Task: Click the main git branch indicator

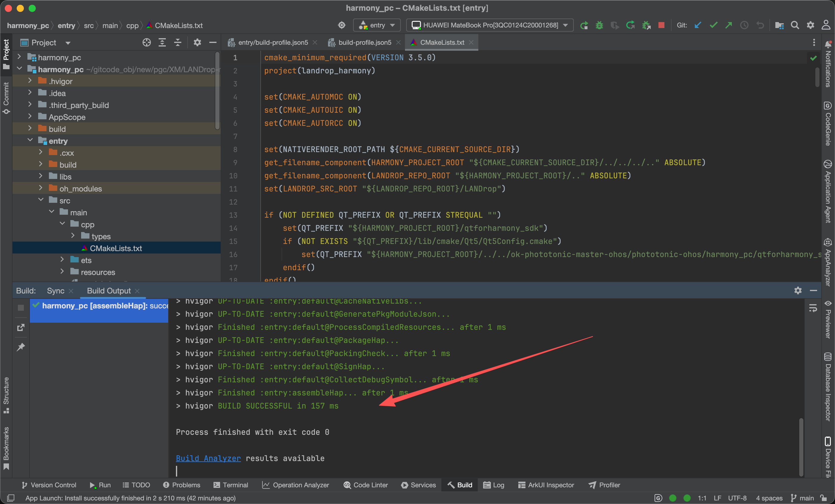Action: click(802, 498)
